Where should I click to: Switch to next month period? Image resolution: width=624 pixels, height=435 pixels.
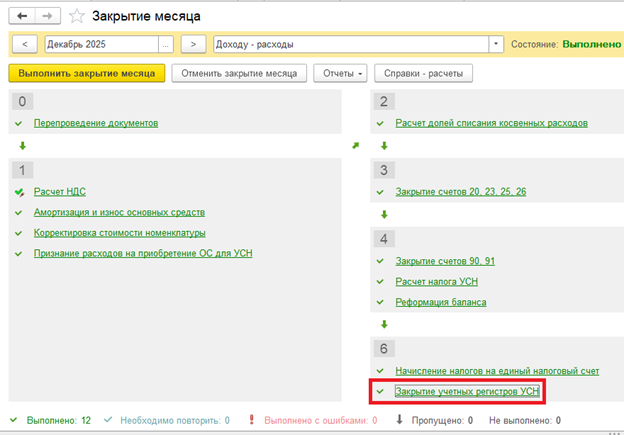pos(193,44)
